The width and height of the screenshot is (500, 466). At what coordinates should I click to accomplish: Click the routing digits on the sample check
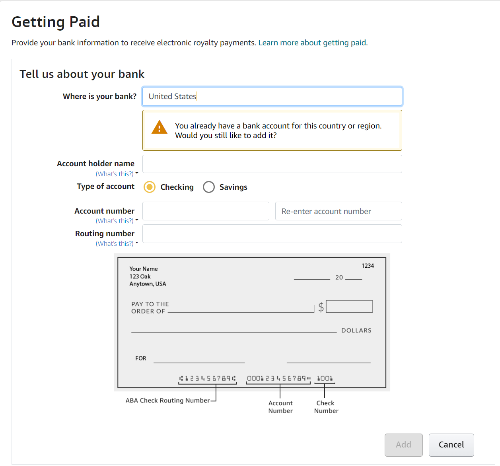click(207, 379)
